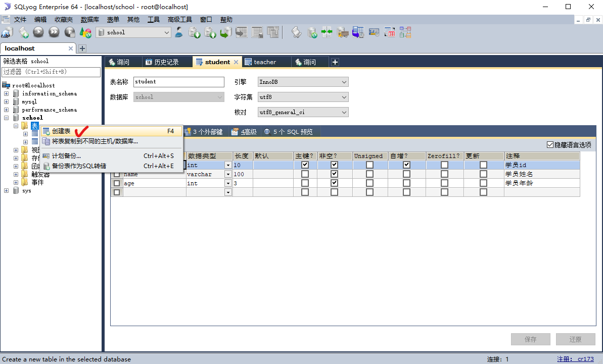
Task: Open the 字符集 utf8 dropdown
Action: click(344, 97)
